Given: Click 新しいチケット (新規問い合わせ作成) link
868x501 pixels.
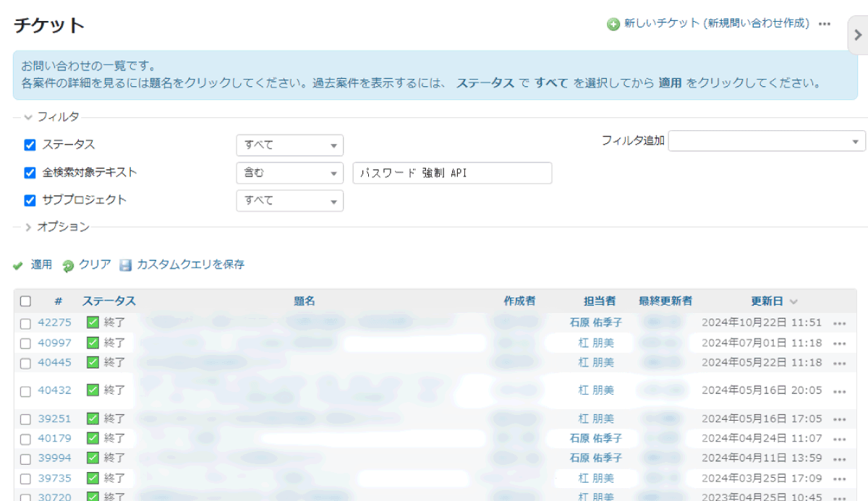Looking at the screenshot, I should click(716, 24).
